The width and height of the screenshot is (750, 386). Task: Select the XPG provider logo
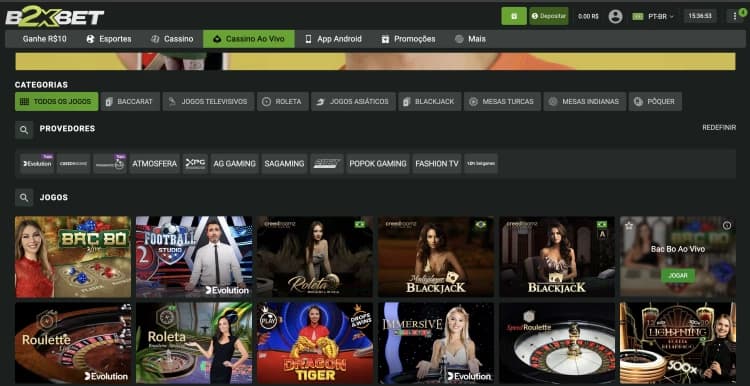pyautogui.click(x=195, y=164)
